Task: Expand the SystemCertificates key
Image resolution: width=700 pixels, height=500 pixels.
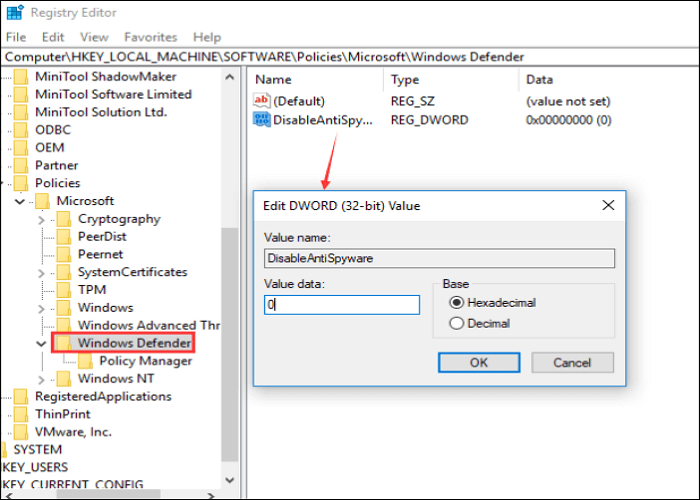Action: 41,273
